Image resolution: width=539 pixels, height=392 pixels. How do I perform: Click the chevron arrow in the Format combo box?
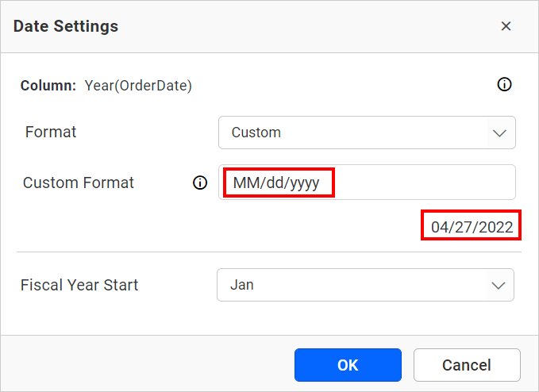pyautogui.click(x=499, y=133)
